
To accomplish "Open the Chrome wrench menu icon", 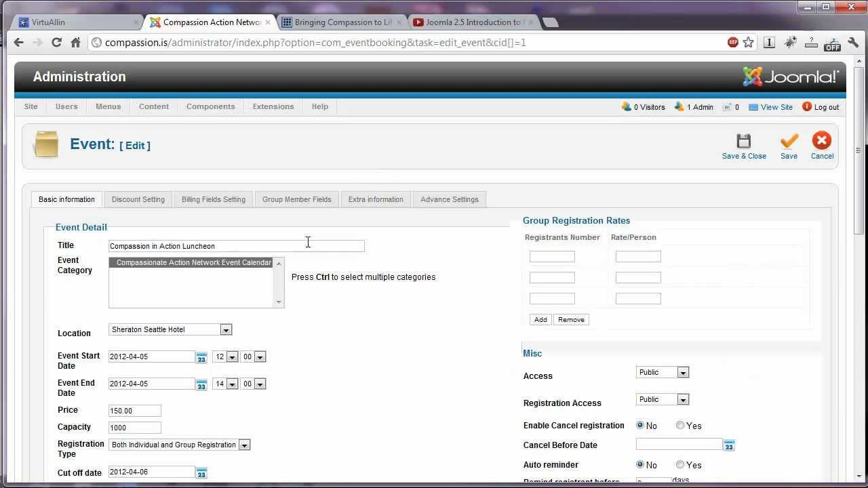I will (852, 42).
